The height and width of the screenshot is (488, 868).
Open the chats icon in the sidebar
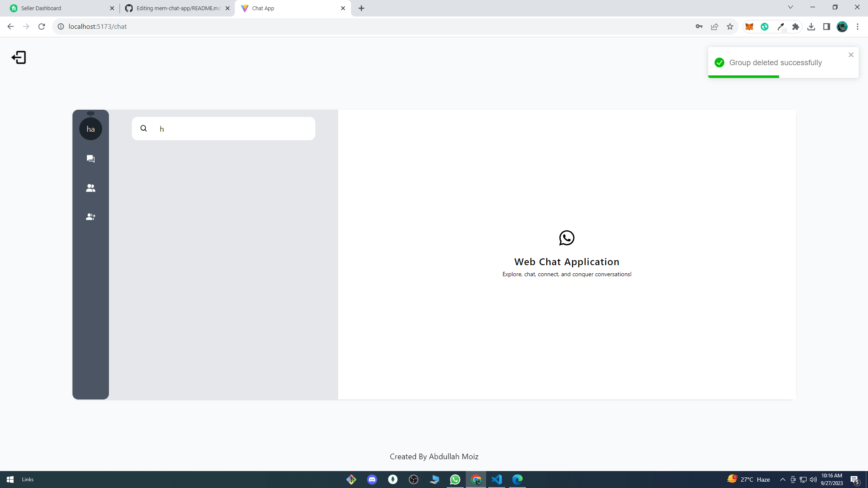[90, 159]
